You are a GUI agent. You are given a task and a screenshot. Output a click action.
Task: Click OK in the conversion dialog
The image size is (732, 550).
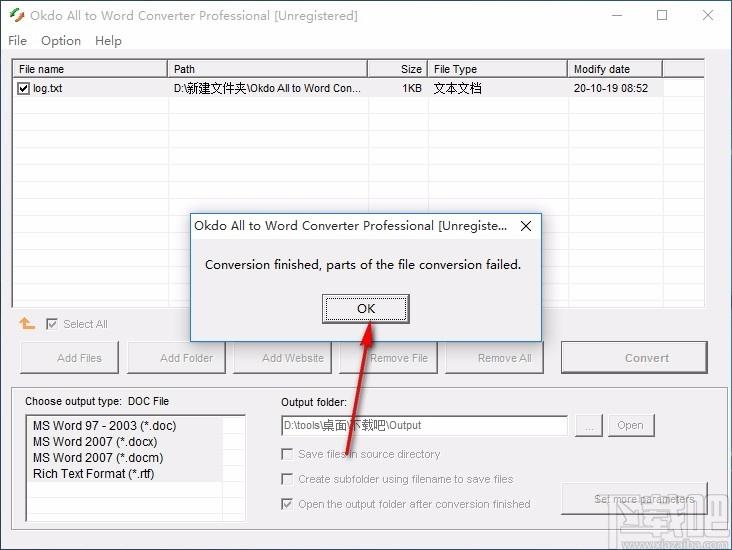point(366,309)
